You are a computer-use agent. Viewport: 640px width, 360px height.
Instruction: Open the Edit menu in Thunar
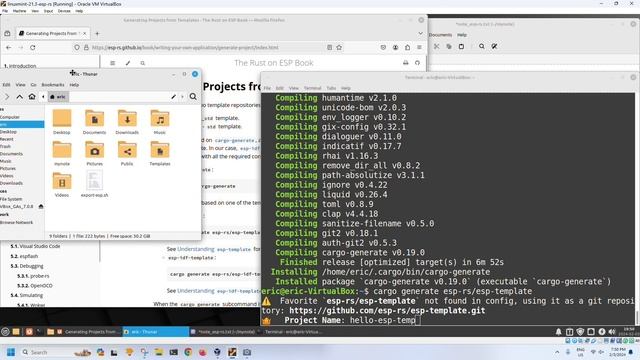point(7,85)
